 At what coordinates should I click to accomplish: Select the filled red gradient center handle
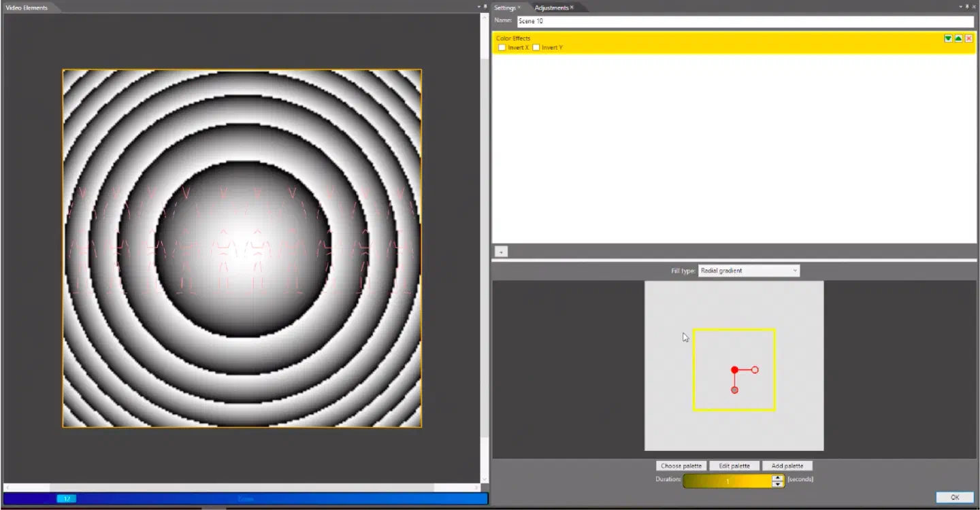734,370
